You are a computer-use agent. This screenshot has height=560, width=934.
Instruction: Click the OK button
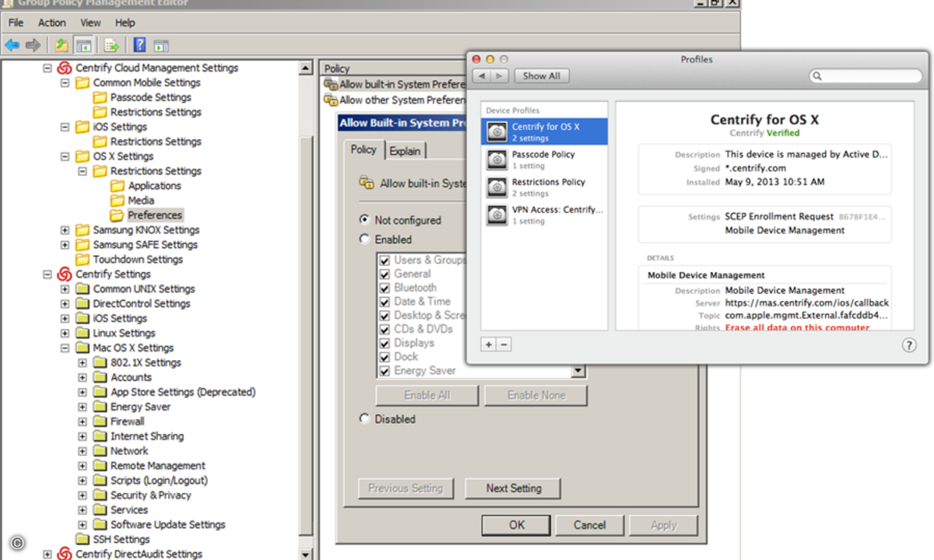click(x=516, y=525)
